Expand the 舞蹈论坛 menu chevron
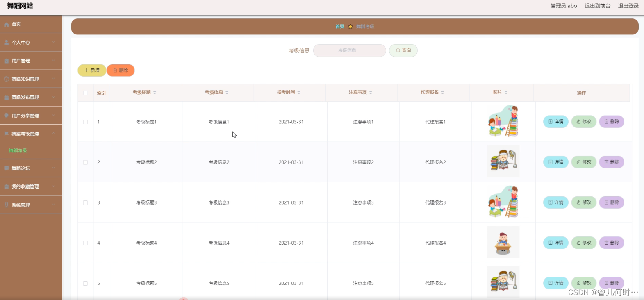This screenshot has height=300, width=644. pos(54,168)
